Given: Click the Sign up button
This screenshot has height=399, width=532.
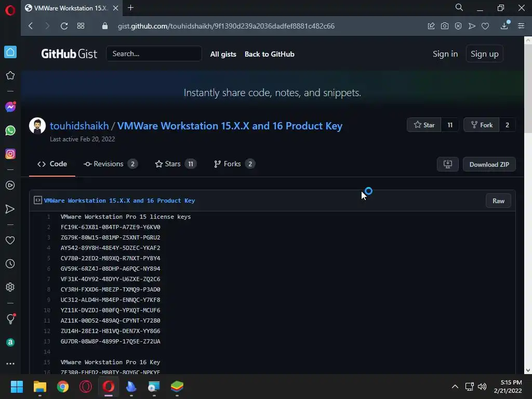Looking at the screenshot, I should (x=485, y=54).
